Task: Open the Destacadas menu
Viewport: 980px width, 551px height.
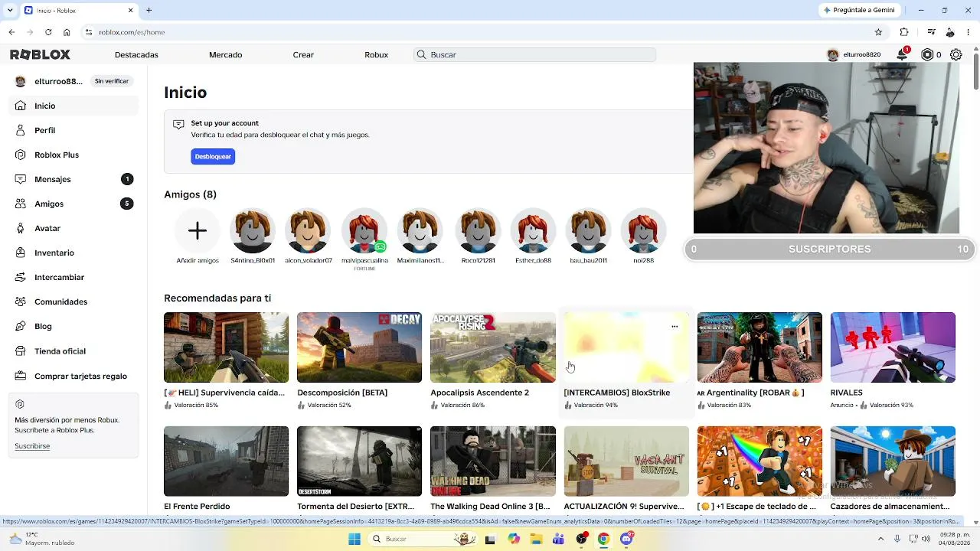Action: [136, 55]
